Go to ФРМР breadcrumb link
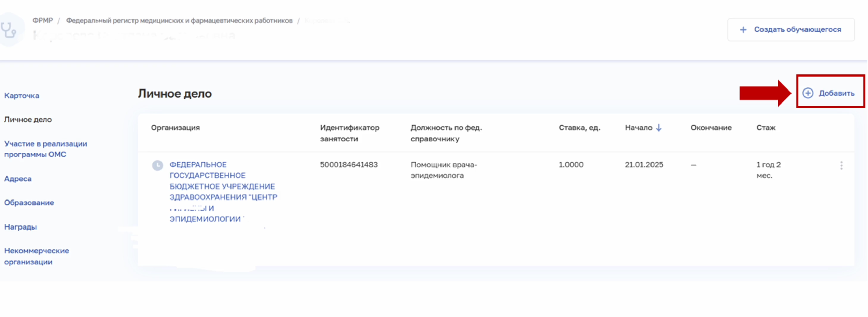 43,20
